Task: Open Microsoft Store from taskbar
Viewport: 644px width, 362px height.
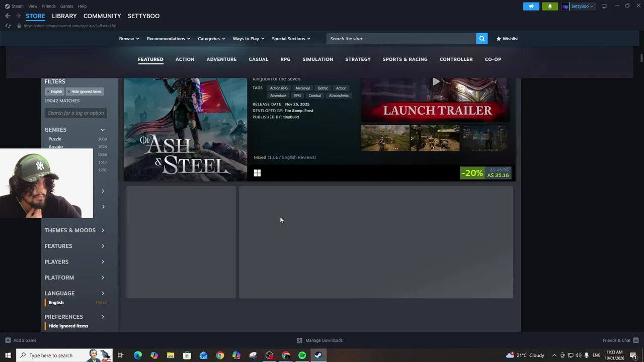Action: point(187,355)
